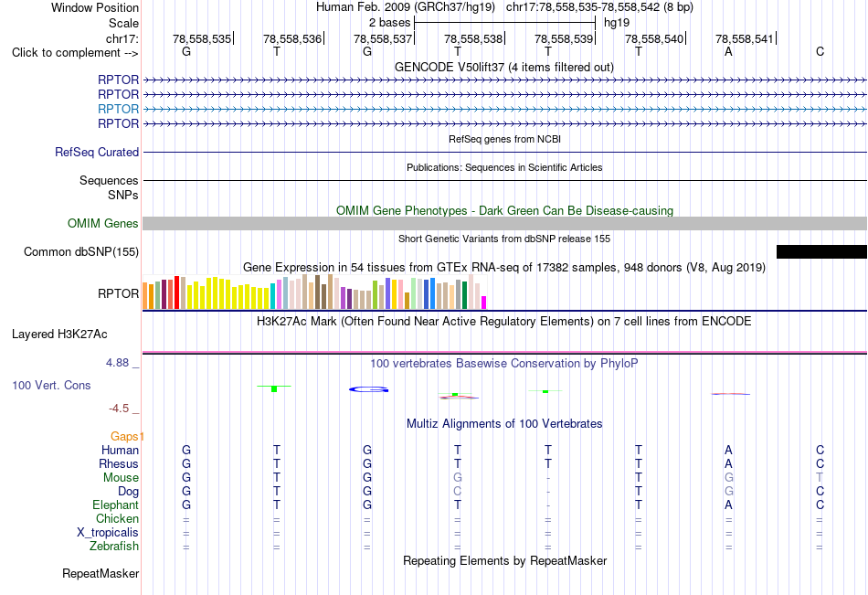Click the blue G logo in PhyloP track
The width and height of the screenshot is (868, 595).
pyautogui.click(x=368, y=389)
